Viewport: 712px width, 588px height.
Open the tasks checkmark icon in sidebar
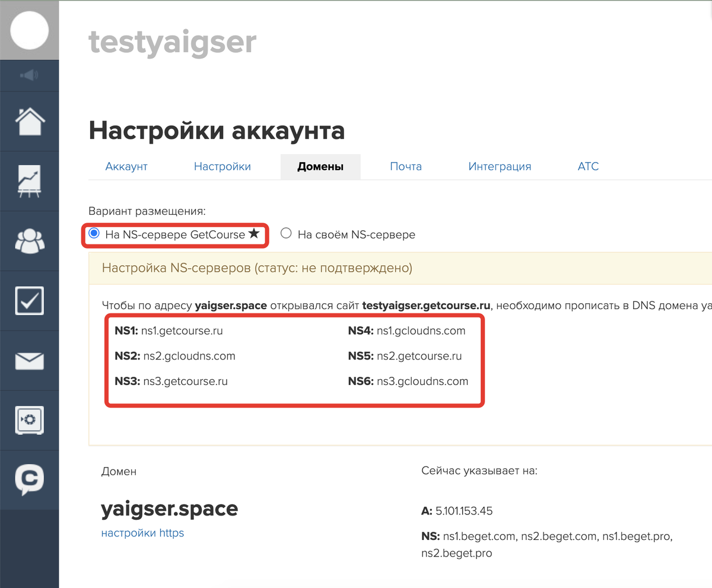[x=29, y=301]
